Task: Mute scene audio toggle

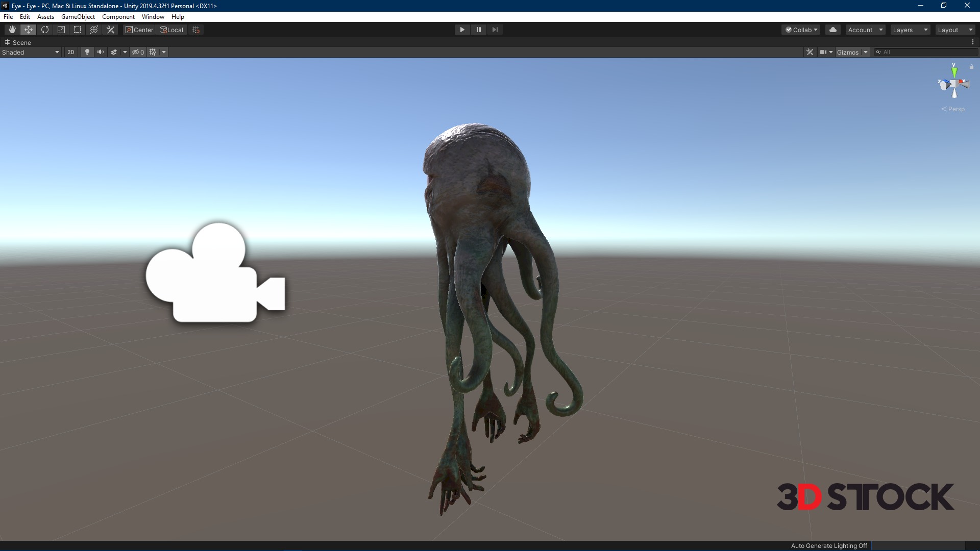Action: click(x=101, y=52)
